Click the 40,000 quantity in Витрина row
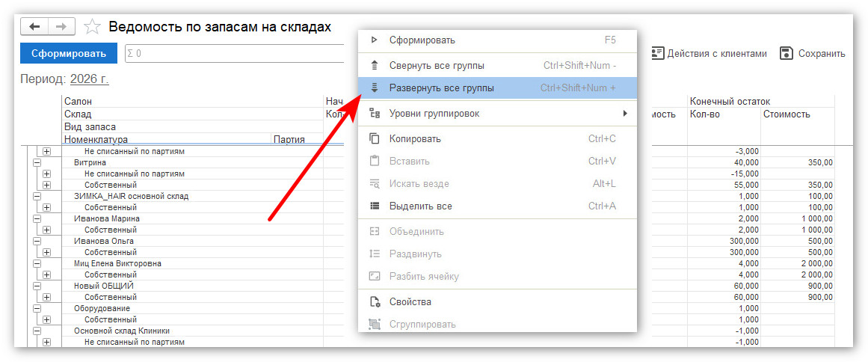 pos(724,163)
